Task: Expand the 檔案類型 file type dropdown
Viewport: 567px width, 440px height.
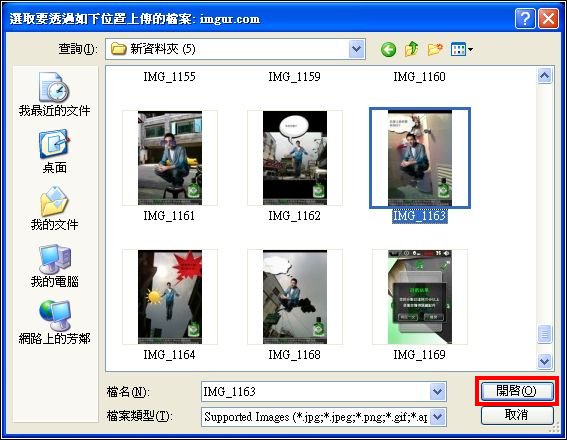Action: [438, 417]
